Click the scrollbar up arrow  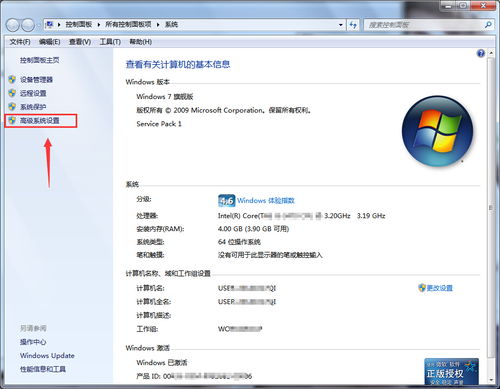click(491, 53)
